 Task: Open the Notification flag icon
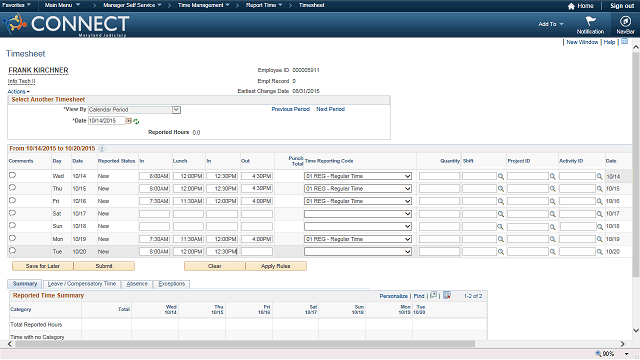coord(590,21)
